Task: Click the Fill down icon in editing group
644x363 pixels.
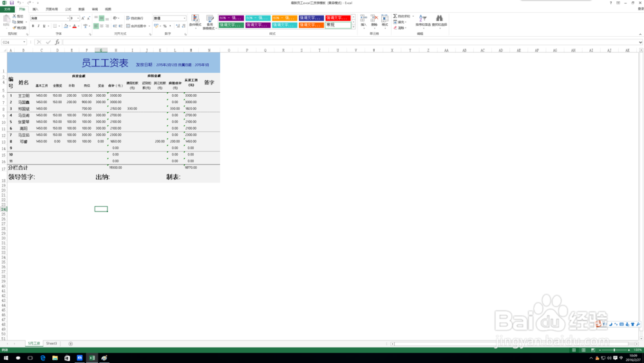Action: pyautogui.click(x=395, y=22)
